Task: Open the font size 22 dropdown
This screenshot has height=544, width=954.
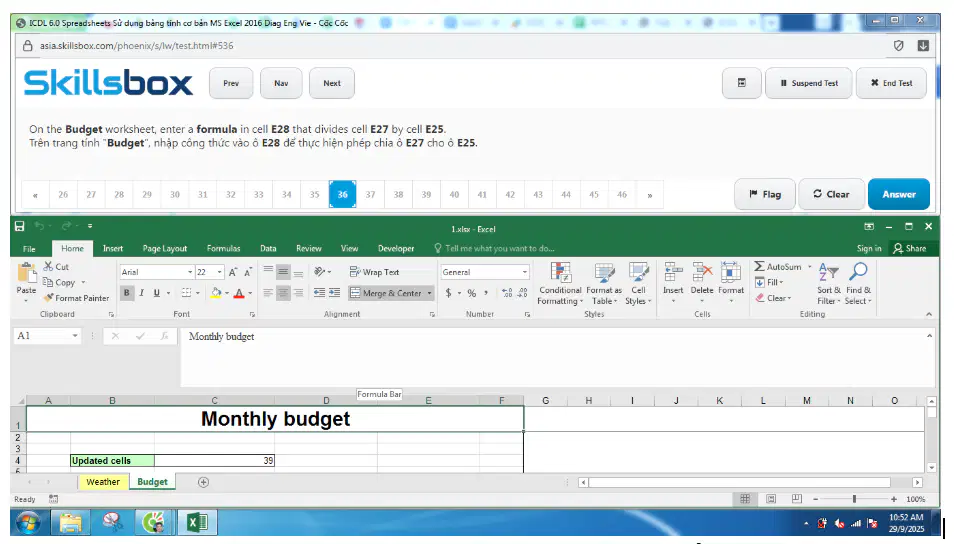Action: [x=220, y=272]
